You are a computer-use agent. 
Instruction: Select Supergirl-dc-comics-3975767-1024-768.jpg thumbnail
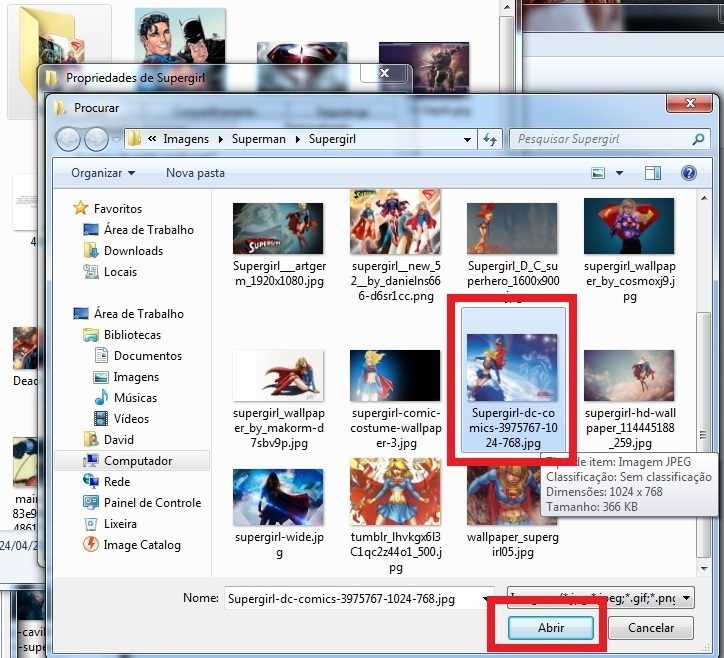(x=512, y=368)
